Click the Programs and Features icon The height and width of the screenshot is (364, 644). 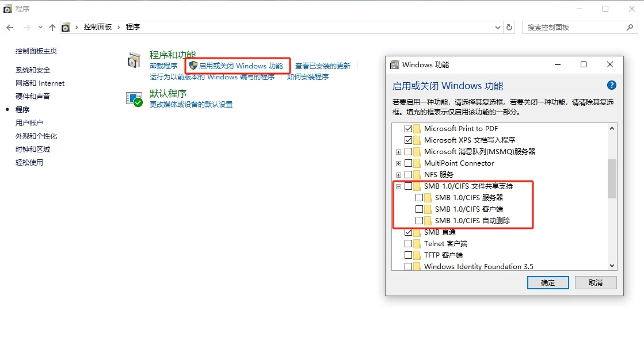coord(134,60)
